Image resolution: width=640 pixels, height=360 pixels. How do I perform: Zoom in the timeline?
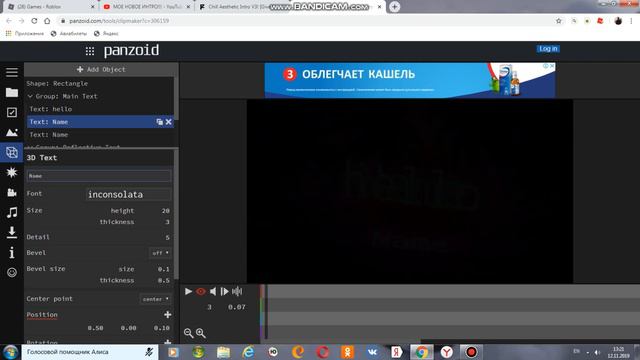[200, 333]
